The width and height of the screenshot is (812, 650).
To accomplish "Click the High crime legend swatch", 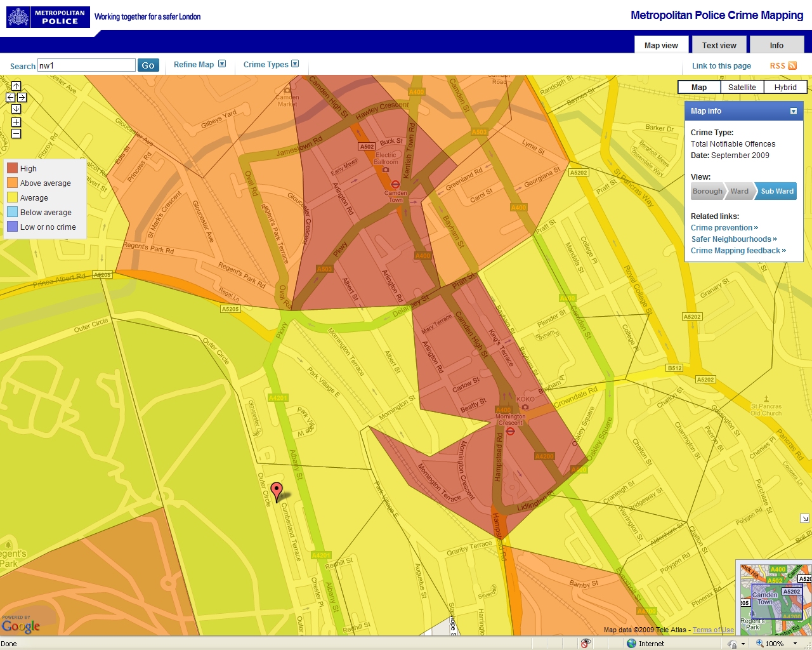I will [12, 168].
